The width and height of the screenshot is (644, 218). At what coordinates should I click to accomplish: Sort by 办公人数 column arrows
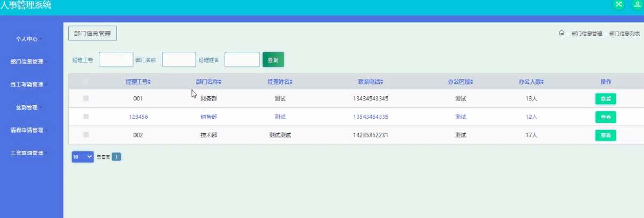coord(542,81)
